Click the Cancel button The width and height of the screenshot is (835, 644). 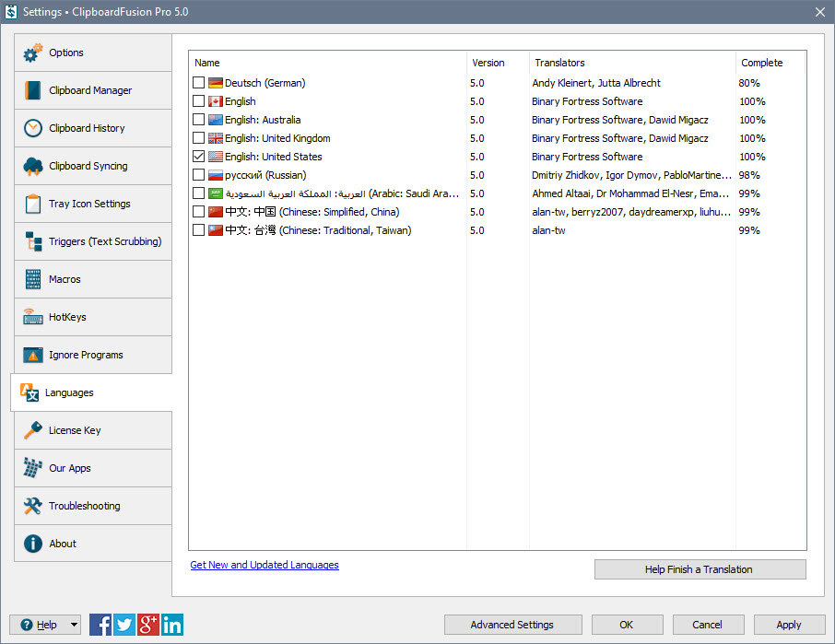(708, 625)
